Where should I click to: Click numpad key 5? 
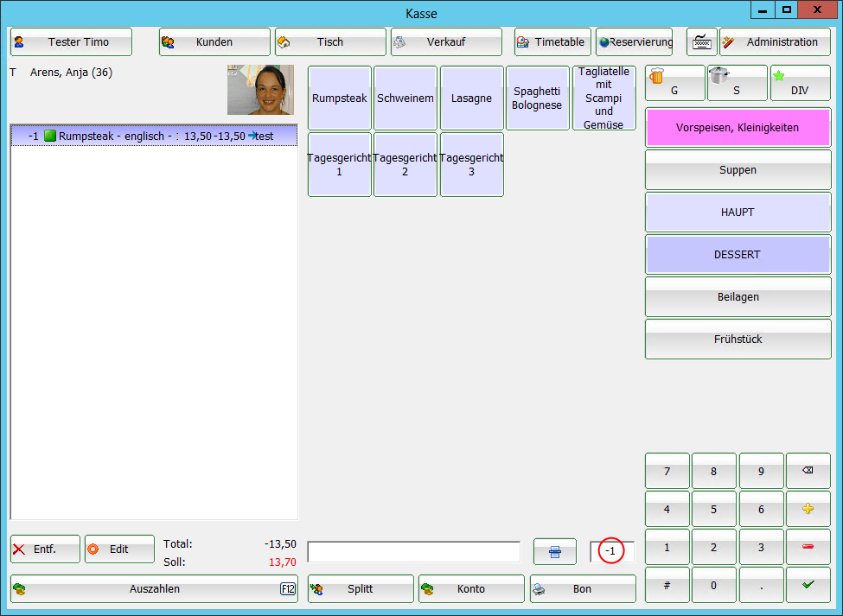(x=714, y=509)
